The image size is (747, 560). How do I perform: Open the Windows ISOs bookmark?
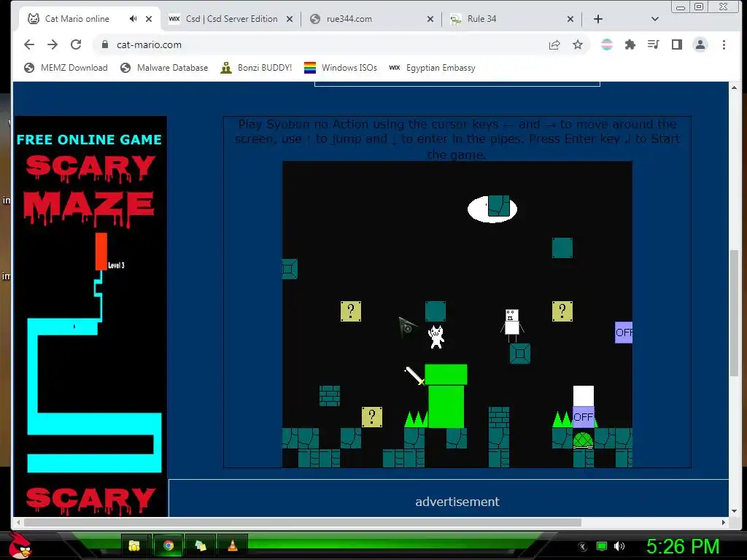click(x=341, y=68)
